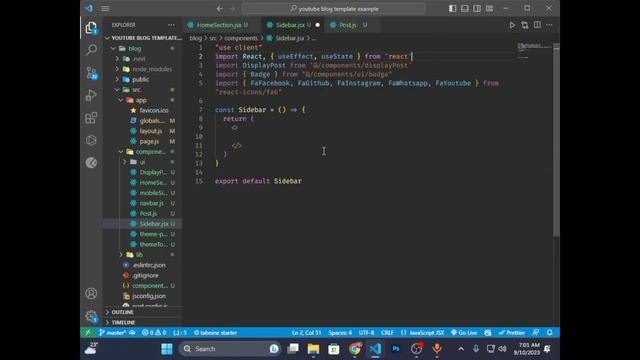Open the Extensions view
Viewport: 640px width, 360px height.
[x=91, y=118]
